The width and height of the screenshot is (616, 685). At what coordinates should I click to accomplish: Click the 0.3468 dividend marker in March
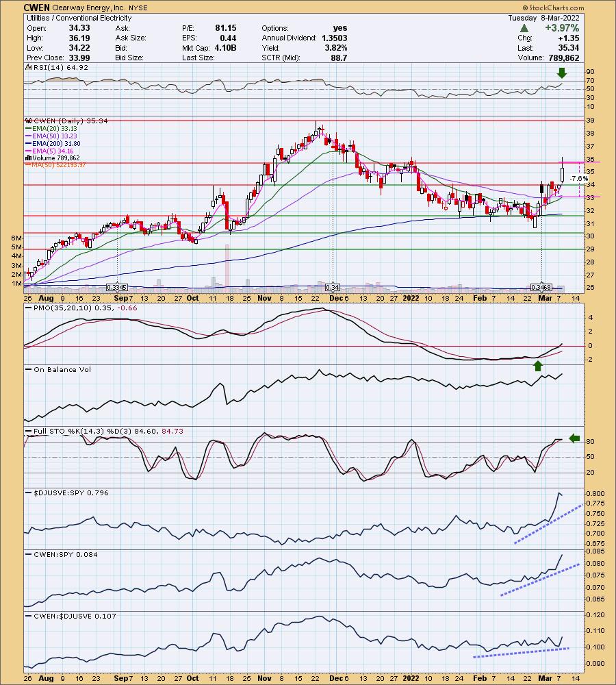[541, 288]
